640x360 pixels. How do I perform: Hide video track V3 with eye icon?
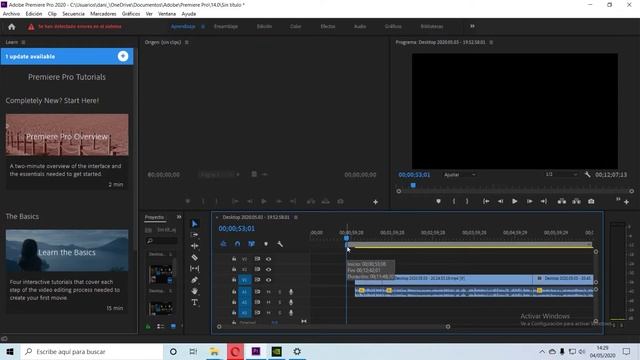pos(269,259)
